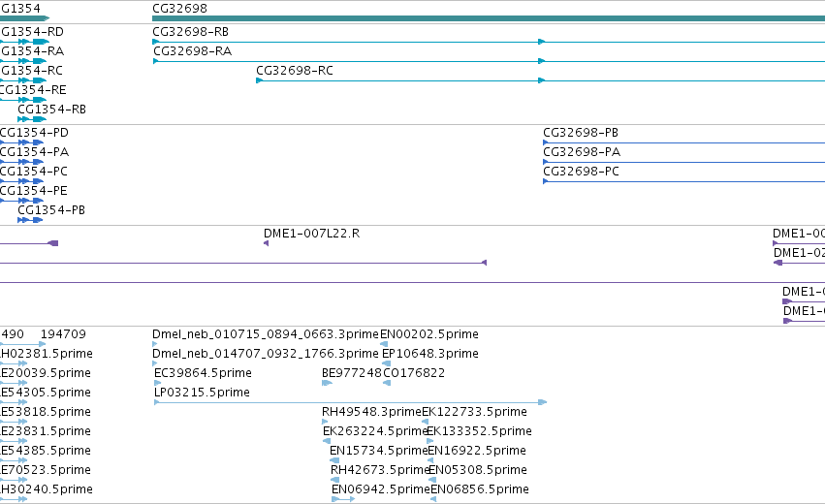Click the BE977248 arrow glyph

327,383
